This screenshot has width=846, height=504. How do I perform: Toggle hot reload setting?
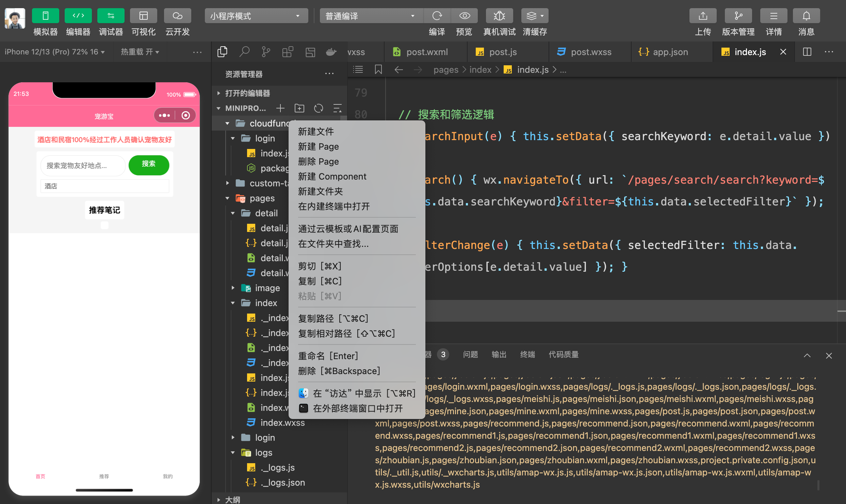[x=140, y=52]
